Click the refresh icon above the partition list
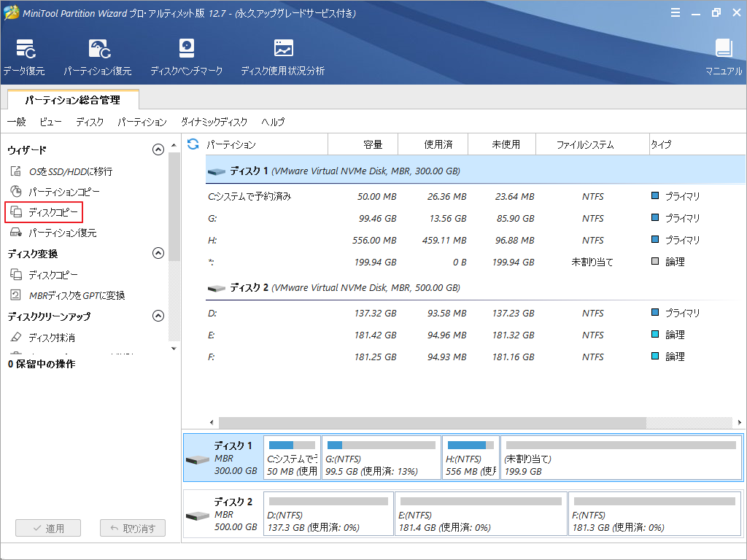 [x=192, y=144]
